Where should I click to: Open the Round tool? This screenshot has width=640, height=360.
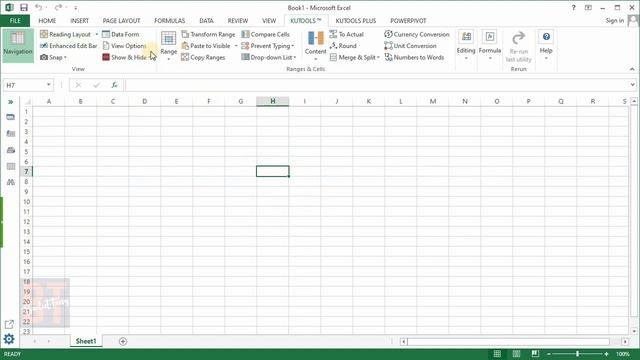[343, 46]
